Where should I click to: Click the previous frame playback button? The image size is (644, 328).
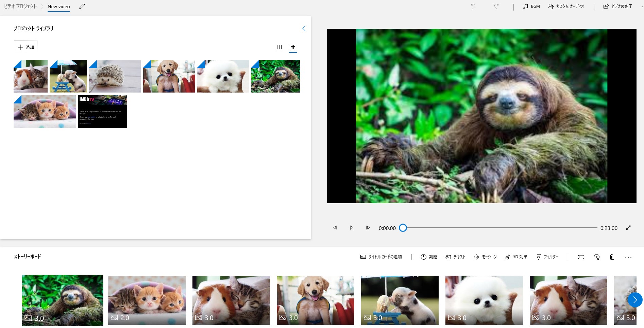(335, 228)
